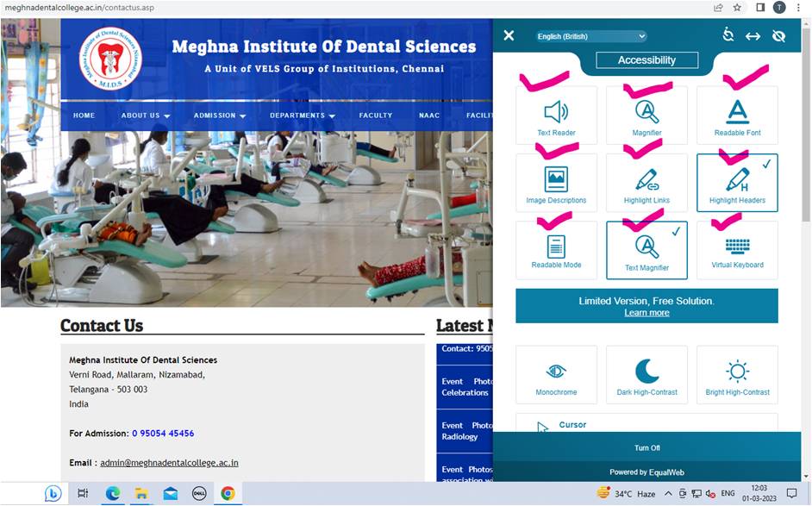Open Task View in the taskbar

[83, 494]
